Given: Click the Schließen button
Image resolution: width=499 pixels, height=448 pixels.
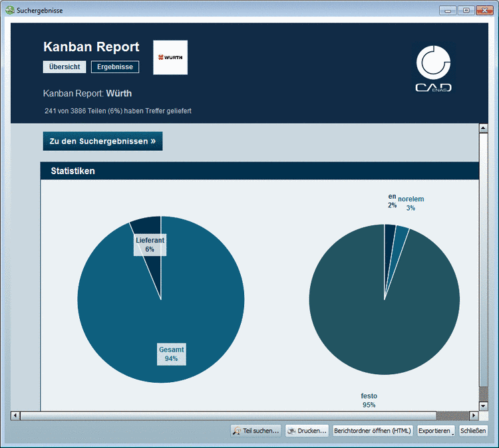Looking at the screenshot, I should point(473,431).
